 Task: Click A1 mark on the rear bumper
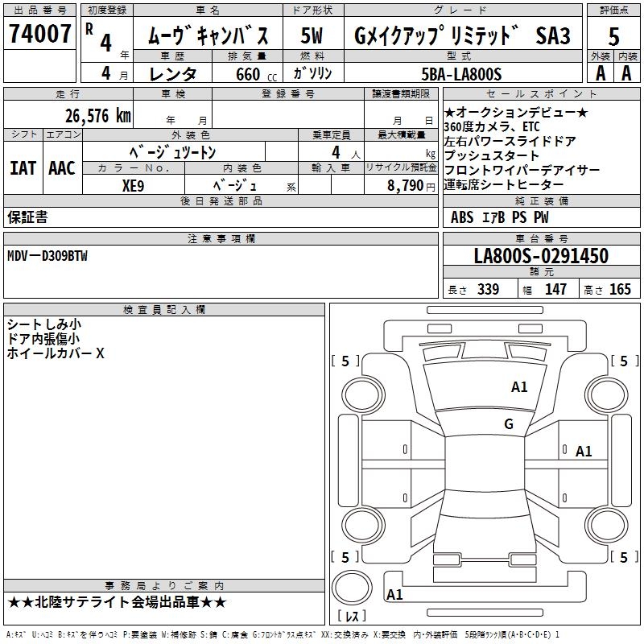(x=394, y=594)
